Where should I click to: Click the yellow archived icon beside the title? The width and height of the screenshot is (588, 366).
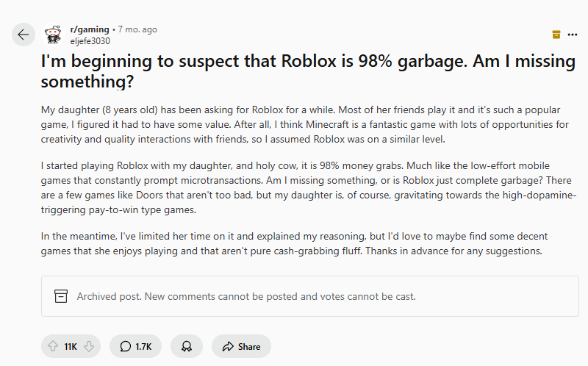556,35
